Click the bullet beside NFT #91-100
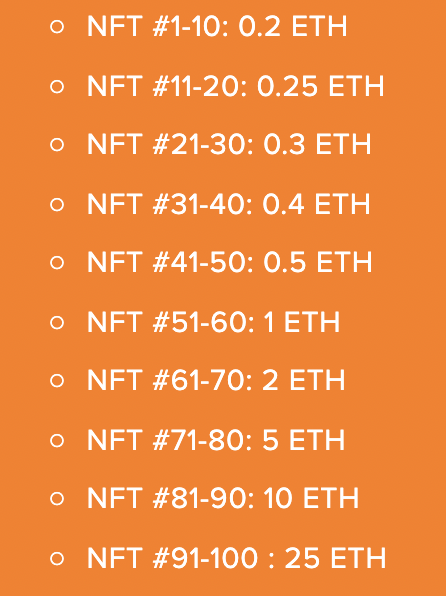Viewport: 446px width, 596px height. pos(57,558)
